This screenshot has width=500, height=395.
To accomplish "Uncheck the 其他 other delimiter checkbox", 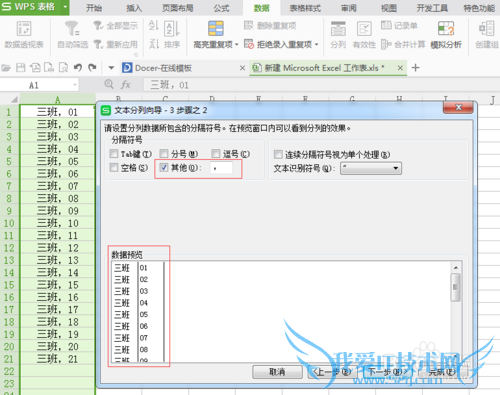I will (x=164, y=167).
